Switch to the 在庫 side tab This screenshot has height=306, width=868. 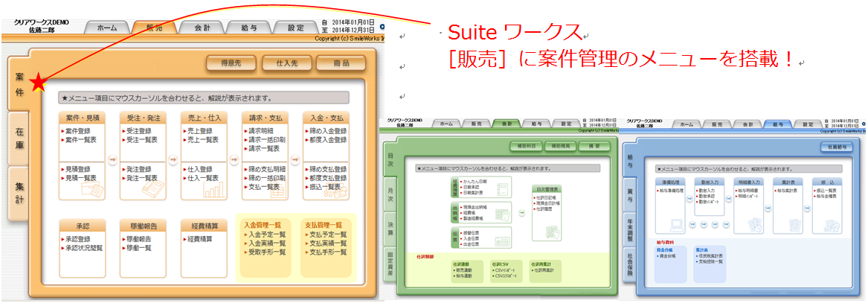pos(19,138)
